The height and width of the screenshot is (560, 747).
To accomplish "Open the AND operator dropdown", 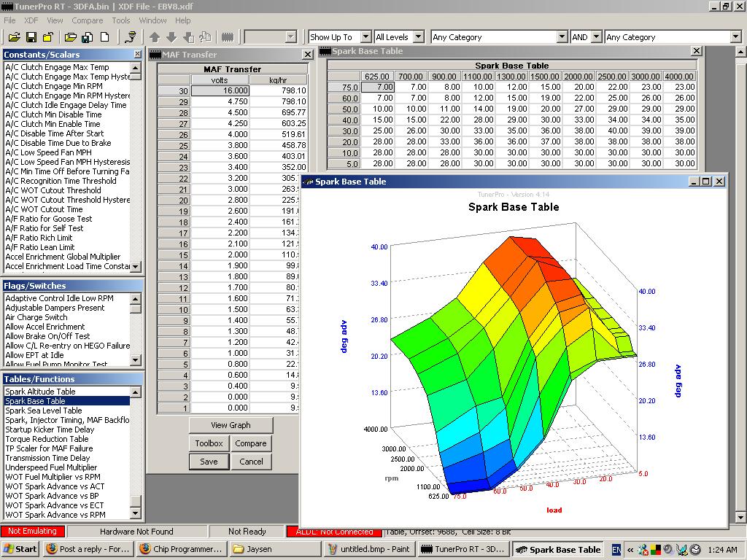I will (597, 36).
